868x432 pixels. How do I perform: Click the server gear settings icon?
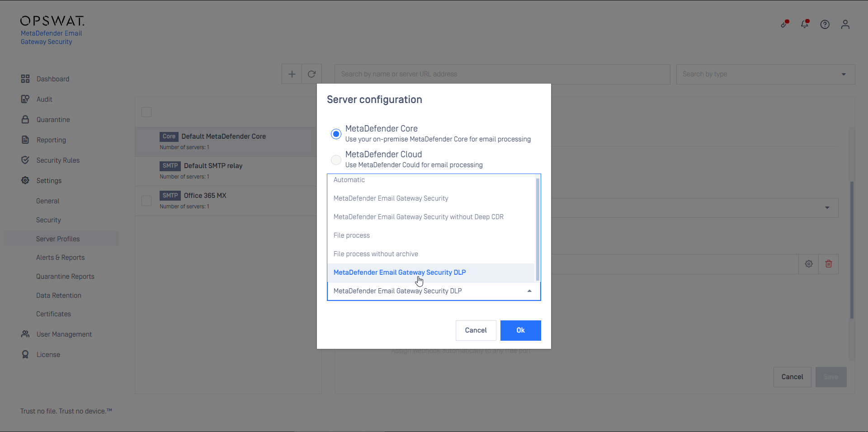pyautogui.click(x=809, y=264)
